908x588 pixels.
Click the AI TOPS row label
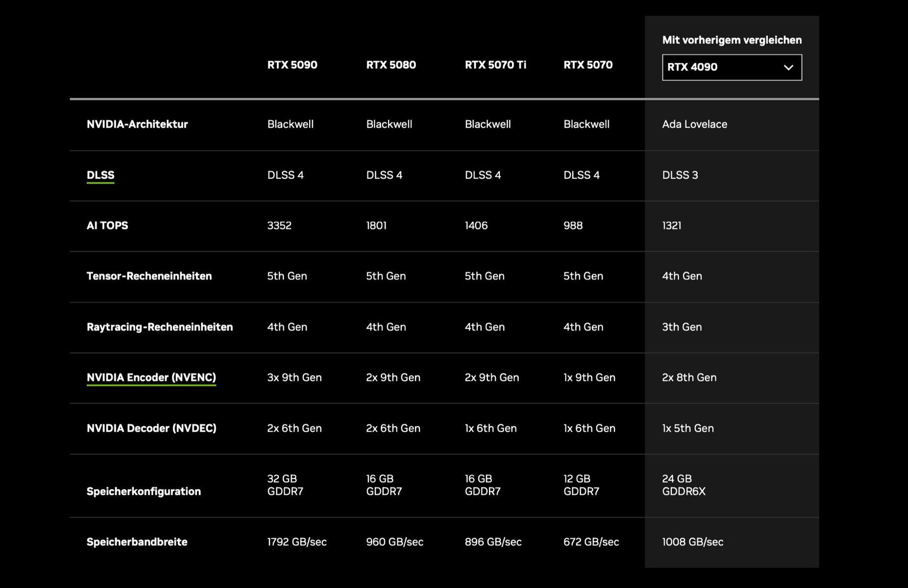coord(107,225)
